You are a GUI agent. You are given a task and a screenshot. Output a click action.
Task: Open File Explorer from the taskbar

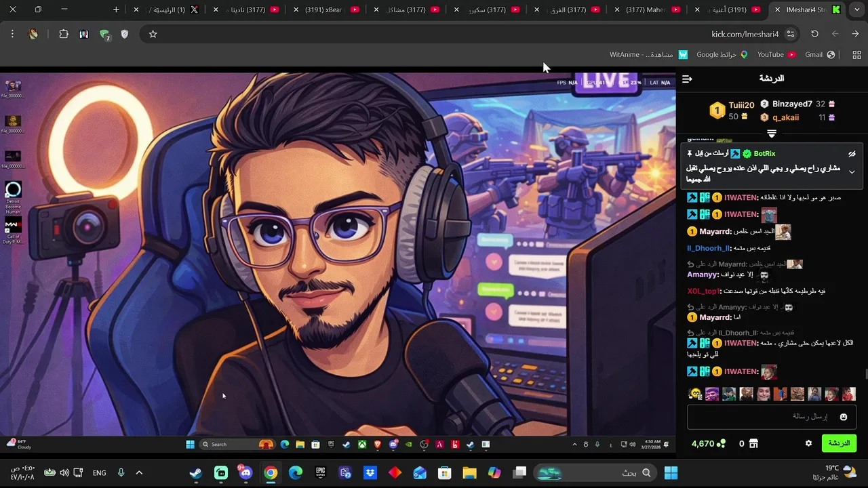(x=469, y=473)
